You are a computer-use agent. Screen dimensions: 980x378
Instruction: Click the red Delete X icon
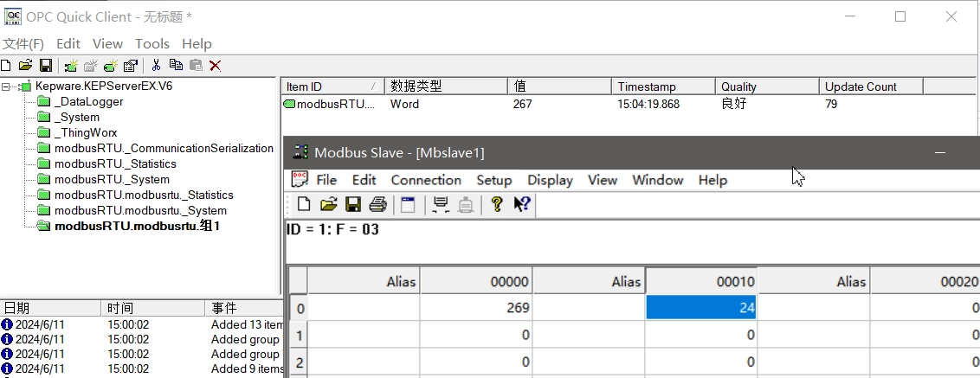click(x=215, y=65)
